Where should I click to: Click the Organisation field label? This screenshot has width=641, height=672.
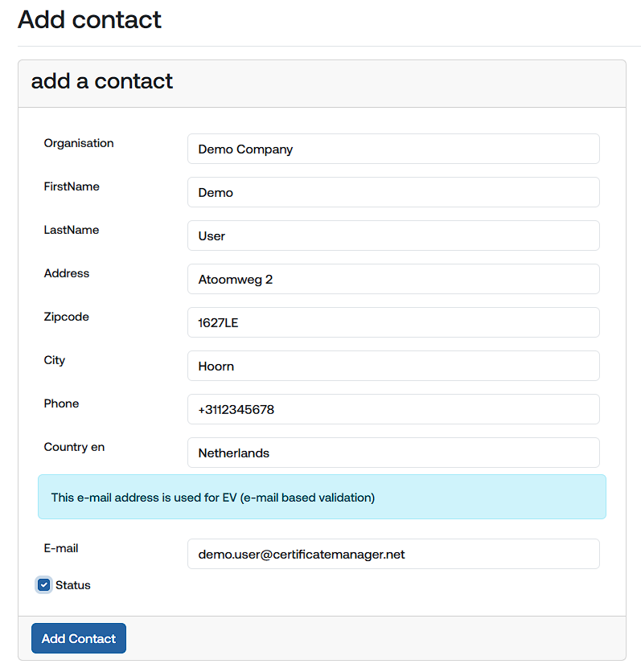tap(79, 143)
